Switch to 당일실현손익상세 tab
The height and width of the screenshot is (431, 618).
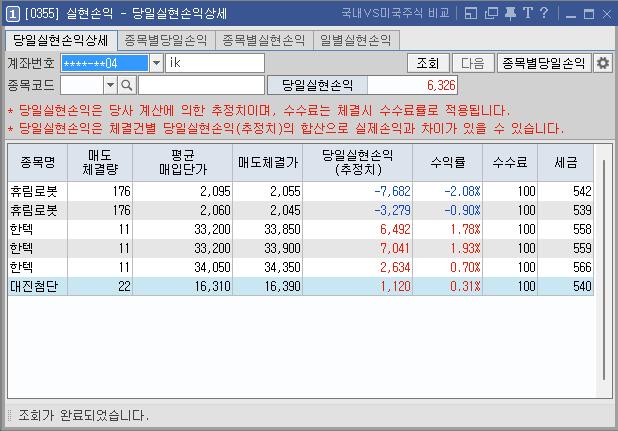61,40
